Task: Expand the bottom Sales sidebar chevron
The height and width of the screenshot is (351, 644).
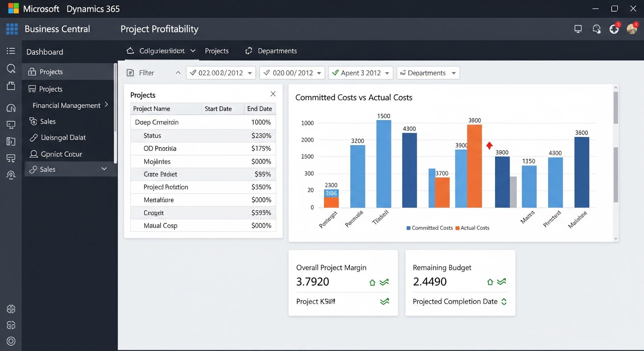Action: 104,169
